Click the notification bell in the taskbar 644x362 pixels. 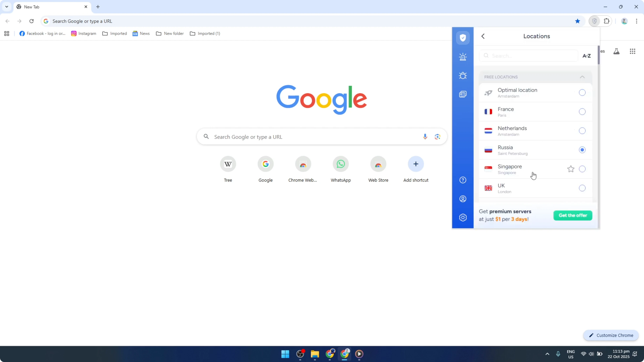[x=635, y=354]
